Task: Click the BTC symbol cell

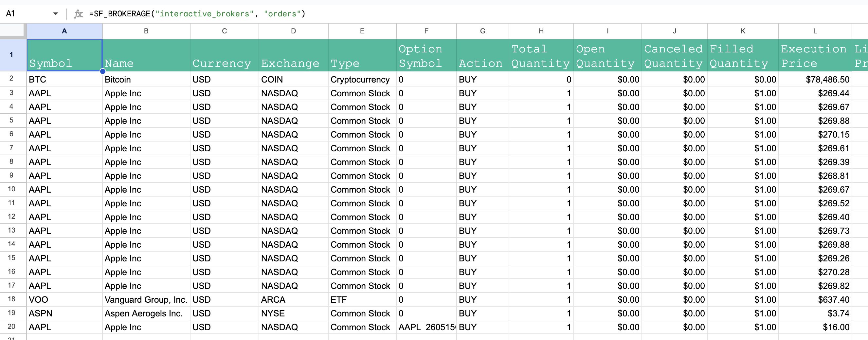Action: [64, 79]
